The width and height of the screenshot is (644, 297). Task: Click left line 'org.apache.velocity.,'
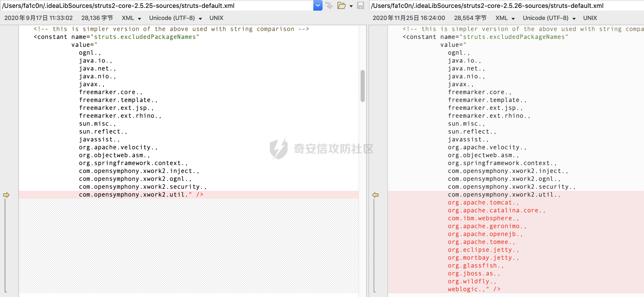coord(118,147)
